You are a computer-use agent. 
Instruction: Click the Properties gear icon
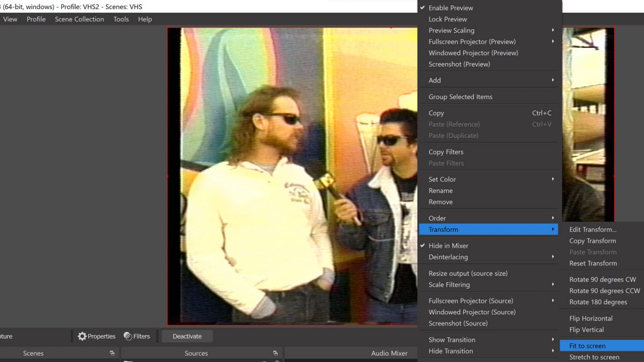[82, 336]
